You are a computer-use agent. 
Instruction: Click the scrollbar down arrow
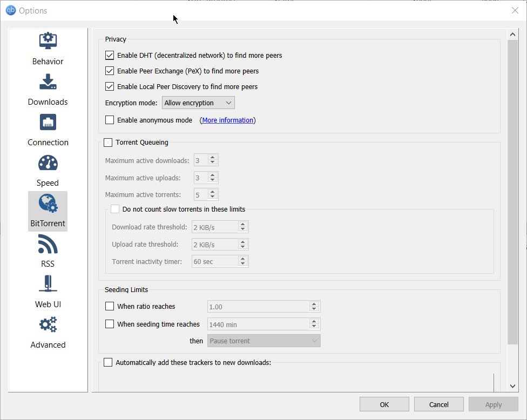click(512, 386)
